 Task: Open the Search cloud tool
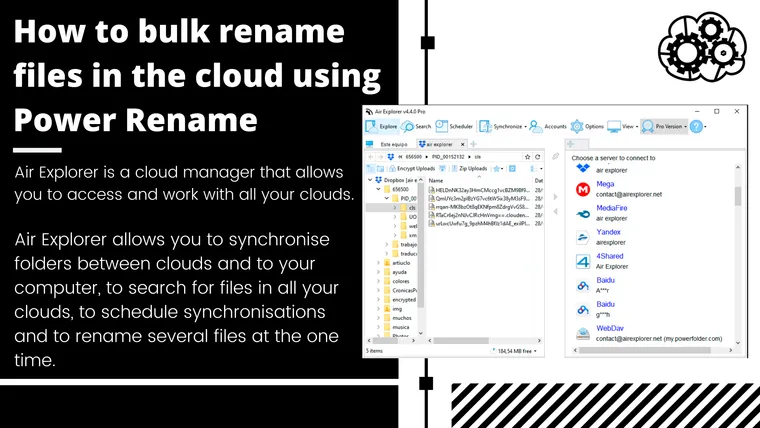click(416, 127)
